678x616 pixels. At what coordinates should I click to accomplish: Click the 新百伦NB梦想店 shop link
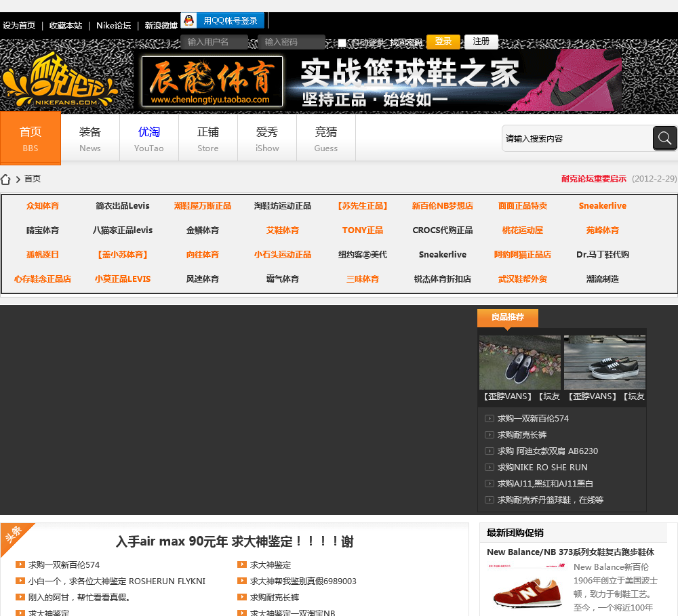(x=442, y=206)
